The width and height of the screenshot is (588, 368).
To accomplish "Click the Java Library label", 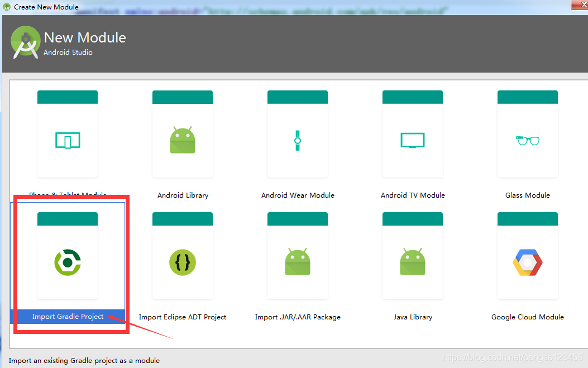I will point(413,317).
